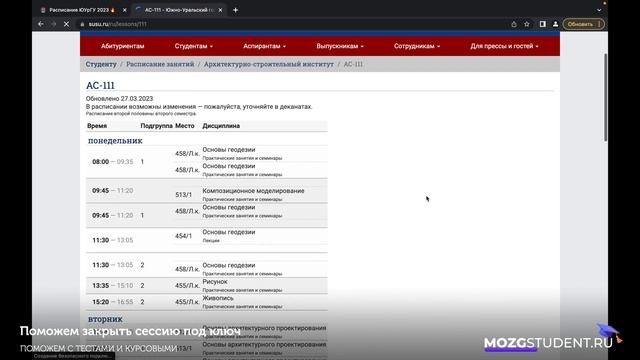The height and width of the screenshot is (360, 640).
Task: Open the browser side panel icon
Action: (542, 24)
